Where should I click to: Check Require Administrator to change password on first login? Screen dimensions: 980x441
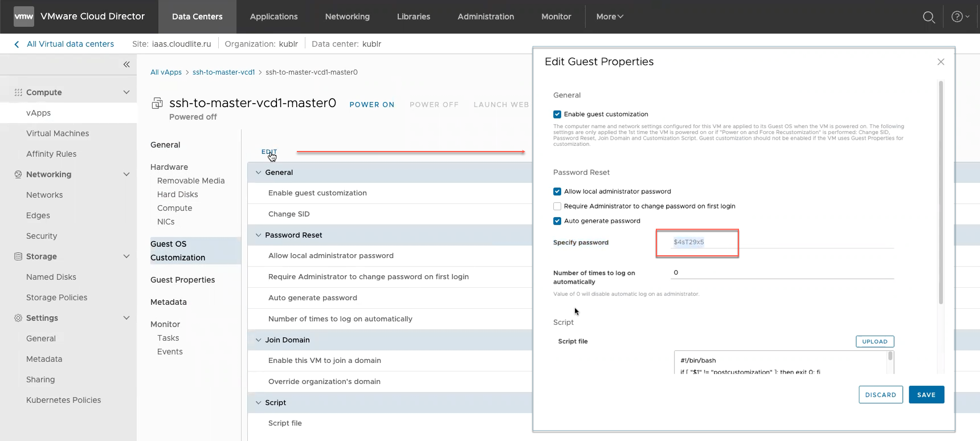tap(557, 206)
